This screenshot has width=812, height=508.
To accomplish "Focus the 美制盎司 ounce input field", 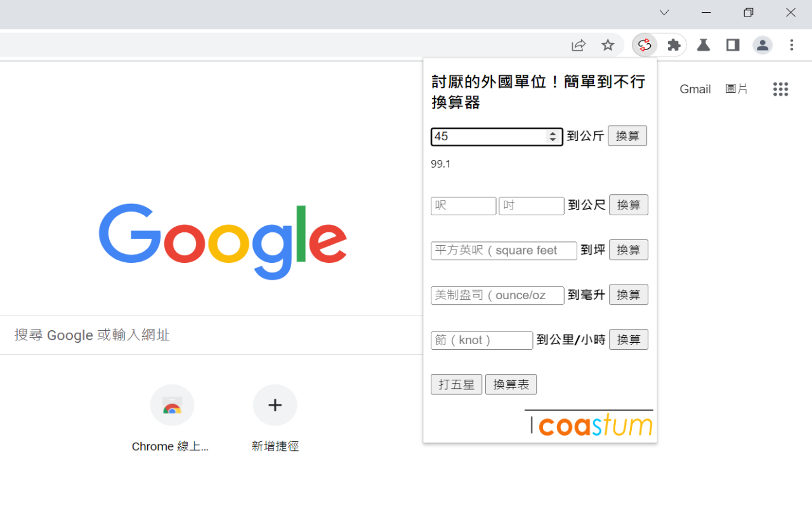I will tap(497, 295).
